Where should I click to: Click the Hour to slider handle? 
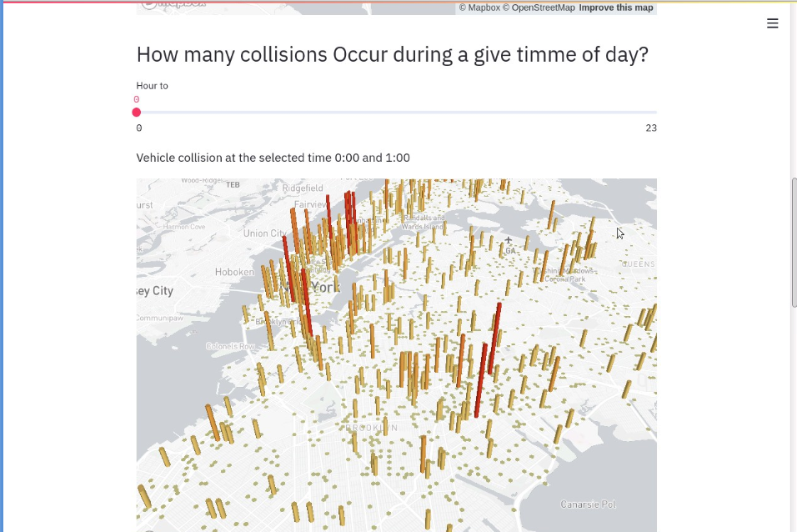pyautogui.click(x=137, y=112)
